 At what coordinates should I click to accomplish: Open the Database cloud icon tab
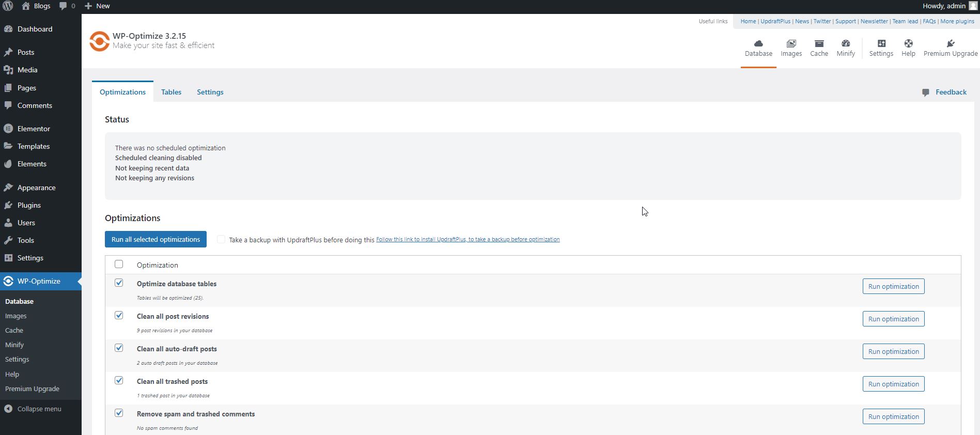click(758, 43)
